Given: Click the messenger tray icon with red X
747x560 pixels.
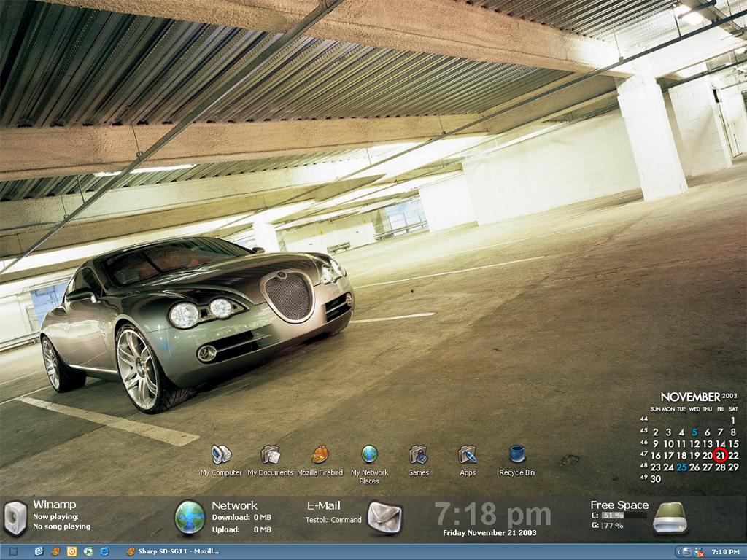Looking at the screenshot, I should click(699, 552).
